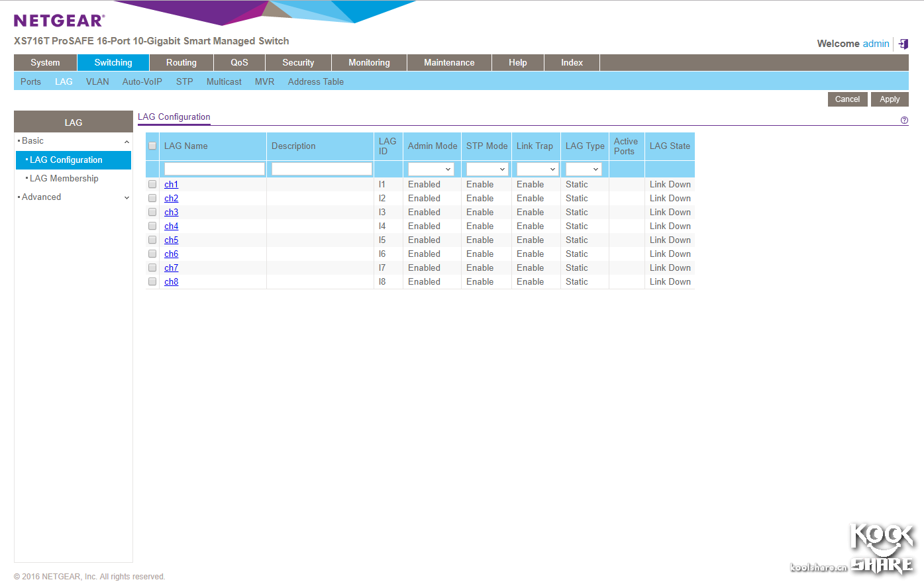Open the Admin Mode dropdown
Image resolution: width=924 pixels, height=584 pixels.
431,169
